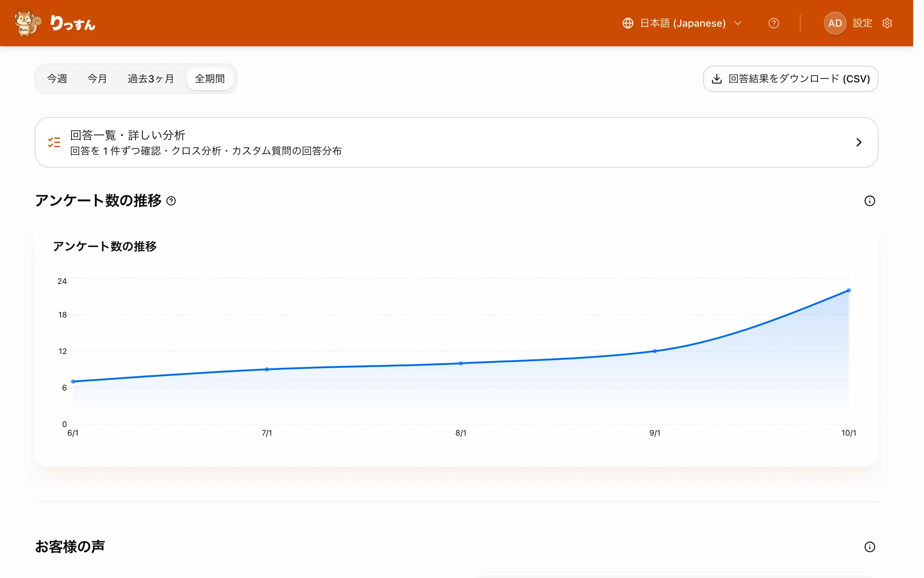Click the 18 y-axis label
This screenshot has height=578, width=924.
(x=62, y=315)
